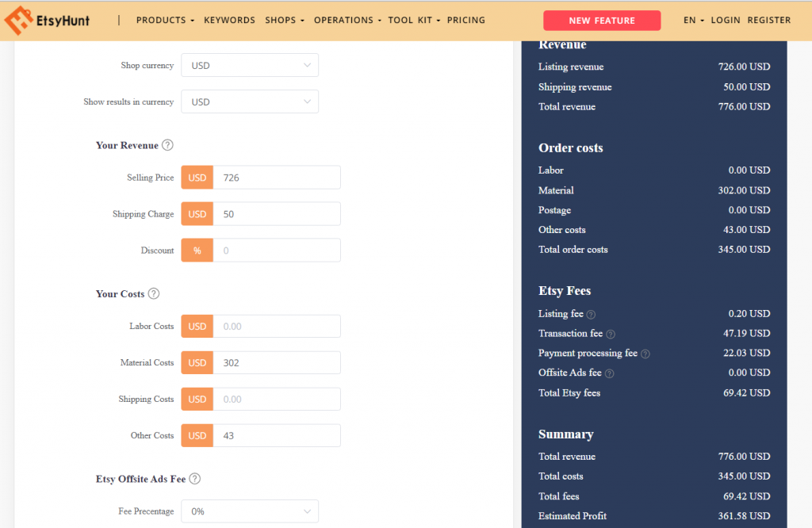Click help icon next to Your Revenue

tap(167, 145)
